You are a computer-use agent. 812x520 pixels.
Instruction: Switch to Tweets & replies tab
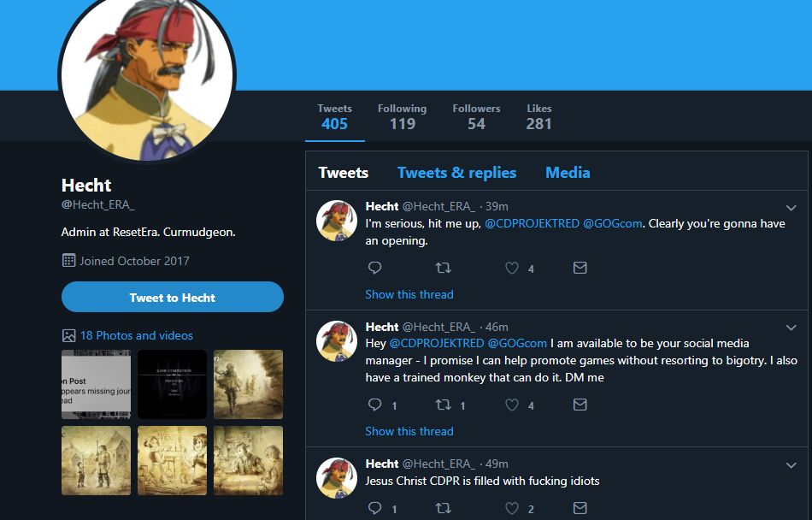pyautogui.click(x=456, y=173)
